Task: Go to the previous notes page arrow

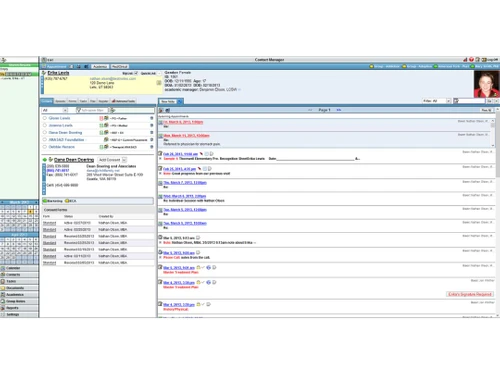Action: click(310, 110)
